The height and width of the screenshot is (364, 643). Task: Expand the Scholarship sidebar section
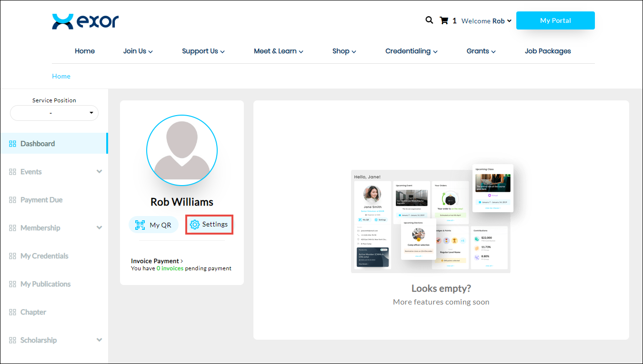[99, 340]
